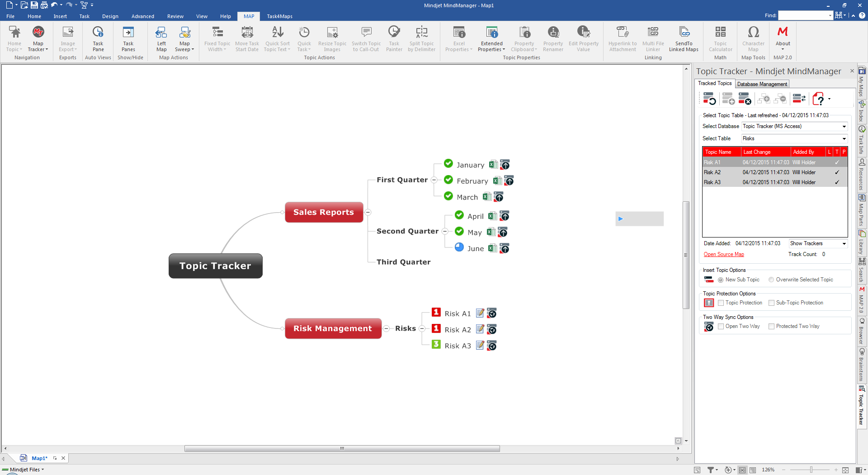This screenshot has width=868, height=475.
Task: Open the Task4Maps ribbon tab
Action: [x=279, y=16]
